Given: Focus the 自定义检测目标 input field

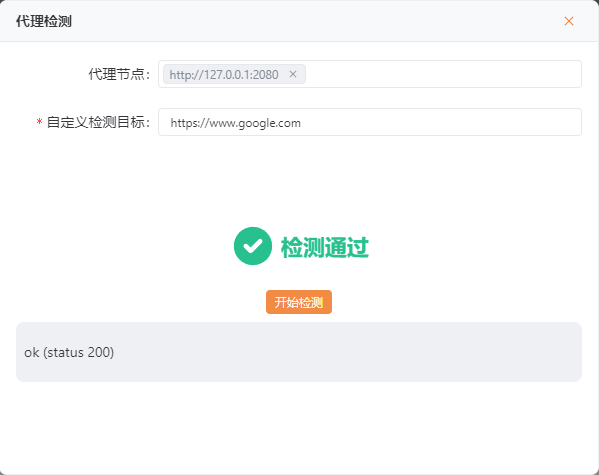Looking at the screenshot, I should click(370, 122).
